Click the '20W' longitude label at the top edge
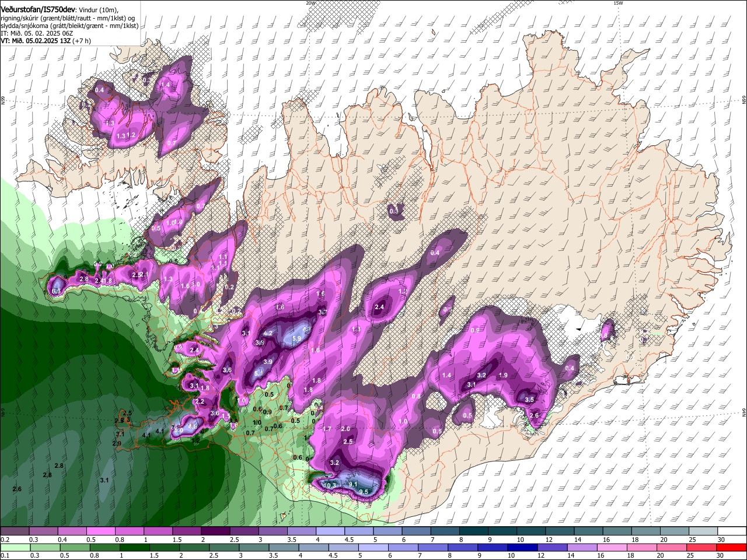The height and width of the screenshot is (560, 747). point(310,3)
